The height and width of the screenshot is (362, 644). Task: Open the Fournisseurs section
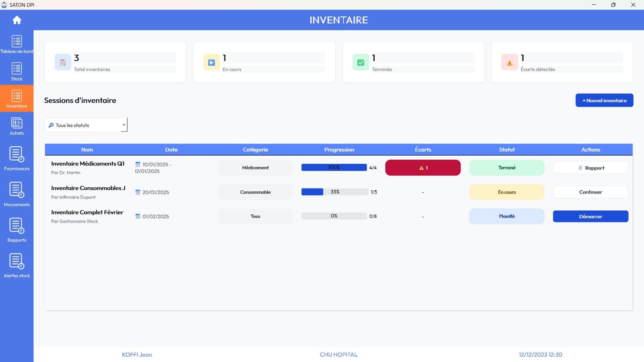(17, 158)
